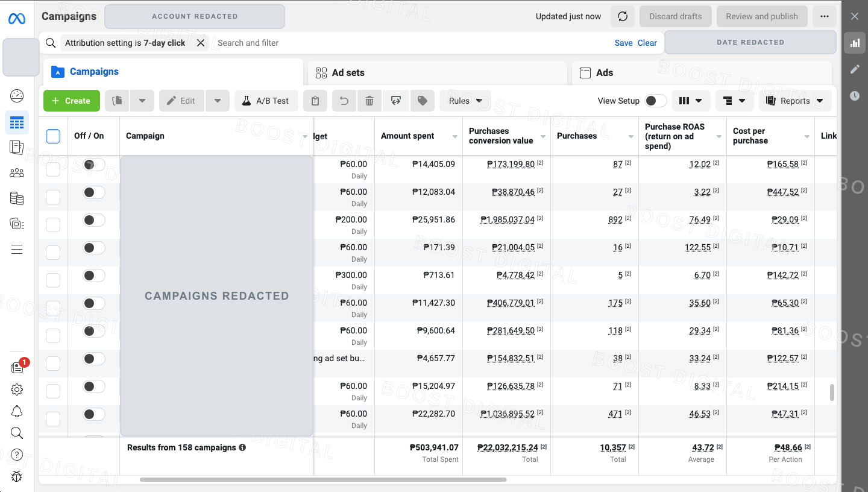Open the Ads reporting pages icon in sidebar
The width and height of the screenshot is (868, 492).
[x=17, y=147]
